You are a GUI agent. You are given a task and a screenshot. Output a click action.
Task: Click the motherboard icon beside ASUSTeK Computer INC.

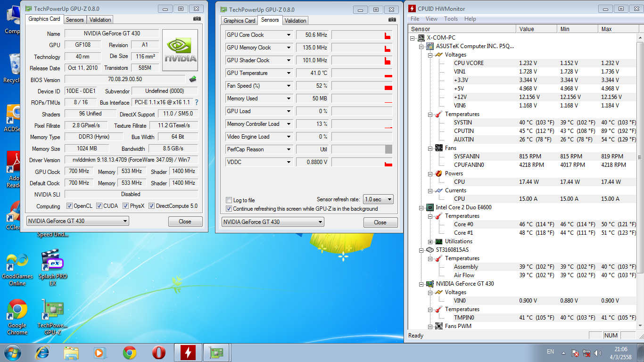pyautogui.click(x=430, y=46)
